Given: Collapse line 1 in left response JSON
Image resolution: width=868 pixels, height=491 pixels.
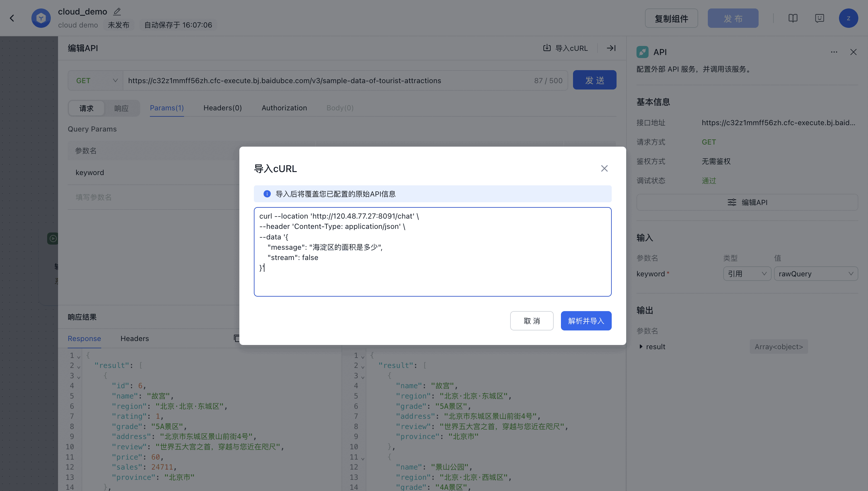Looking at the screenshot, I should pyautogui.click(x=79, y=356).
